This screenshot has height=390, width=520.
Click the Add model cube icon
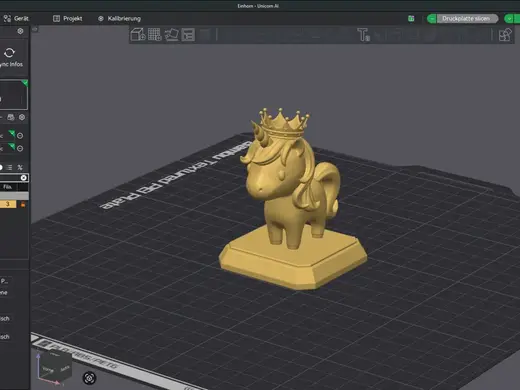pos(138,34)
